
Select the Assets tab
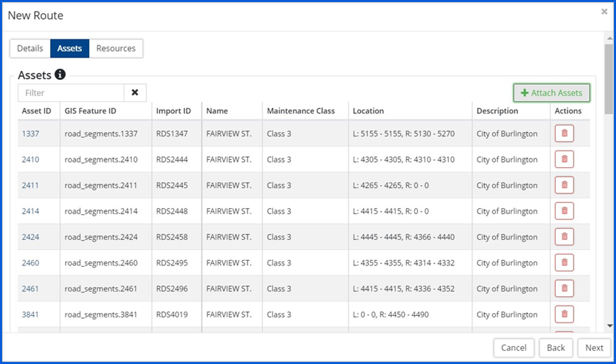pos(69,48)
